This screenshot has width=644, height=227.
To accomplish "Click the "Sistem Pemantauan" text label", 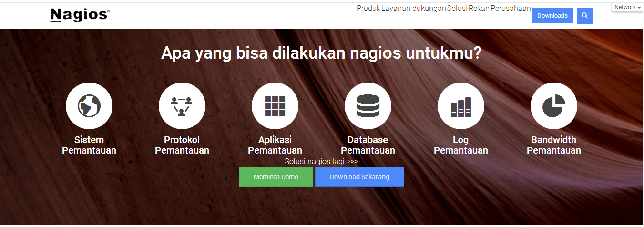I will (x=89, y=145).
